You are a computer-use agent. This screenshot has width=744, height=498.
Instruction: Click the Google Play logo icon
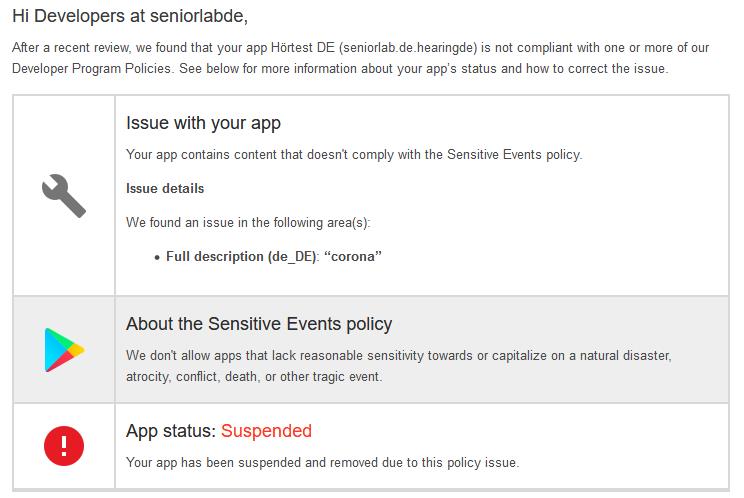(64, 349)
